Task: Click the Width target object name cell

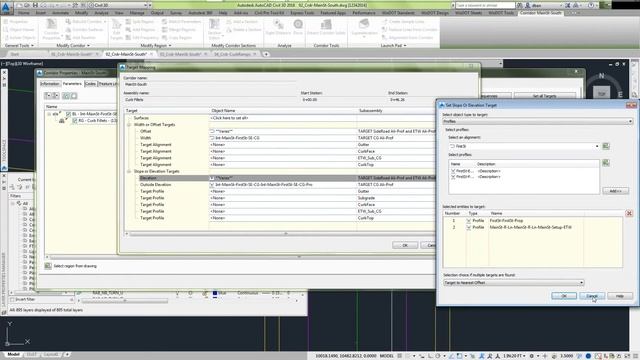Action: click(x=282, y=138)
